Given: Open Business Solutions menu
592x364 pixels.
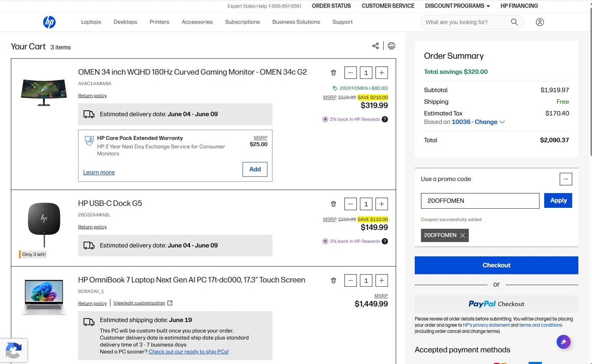Looking at the screenshot, I should pyautogui.click(x=296, y=22).
